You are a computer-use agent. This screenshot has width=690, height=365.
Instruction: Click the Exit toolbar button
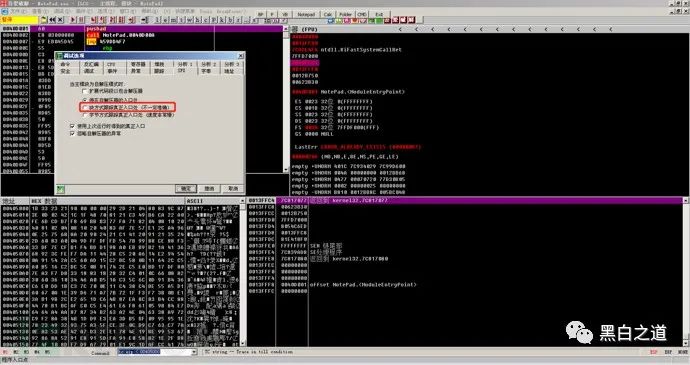coord(379,14)
